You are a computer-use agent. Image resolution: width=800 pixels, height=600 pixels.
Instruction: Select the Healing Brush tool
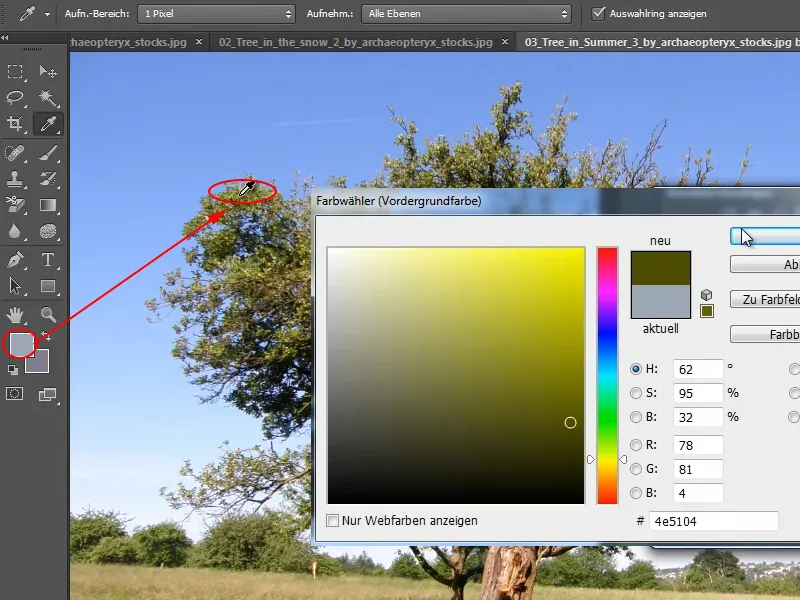point(15,153)
